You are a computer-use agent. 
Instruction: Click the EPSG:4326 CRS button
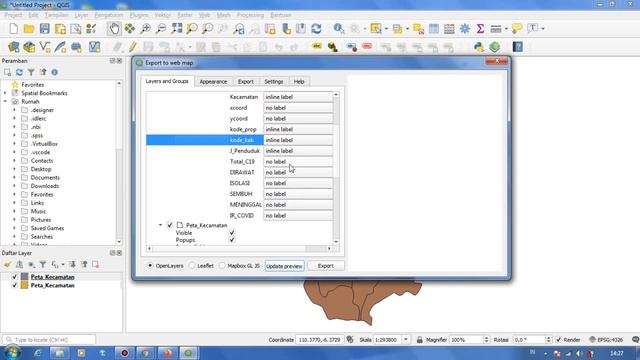click(x=606, y=340)
